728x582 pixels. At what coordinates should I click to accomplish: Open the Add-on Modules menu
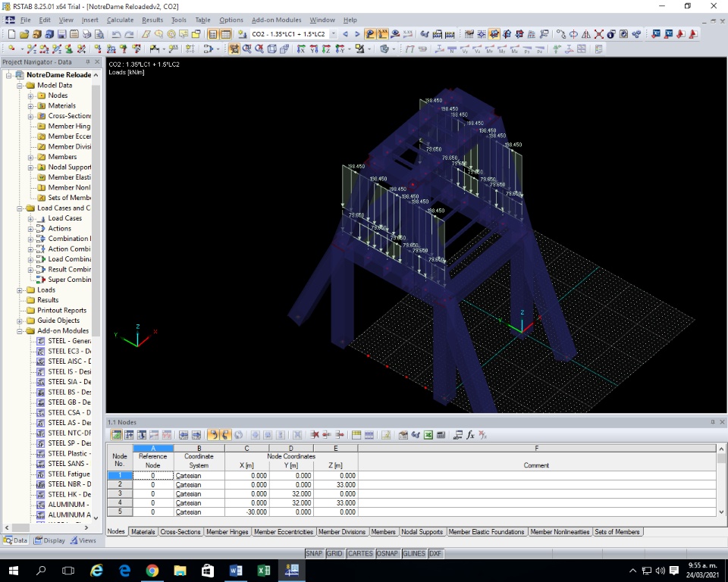pyautogui.click(x=276, y=20)
